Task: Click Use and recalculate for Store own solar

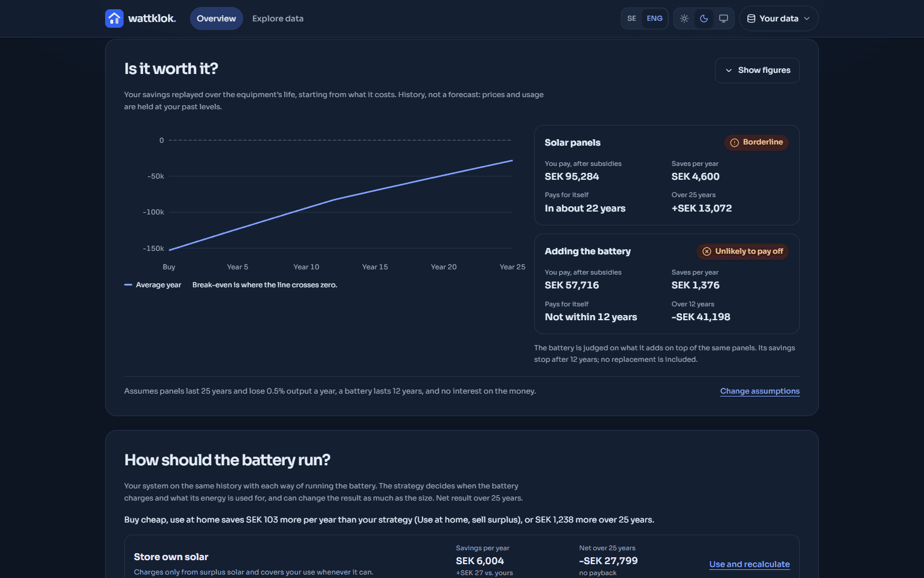Action: point(750,564)
